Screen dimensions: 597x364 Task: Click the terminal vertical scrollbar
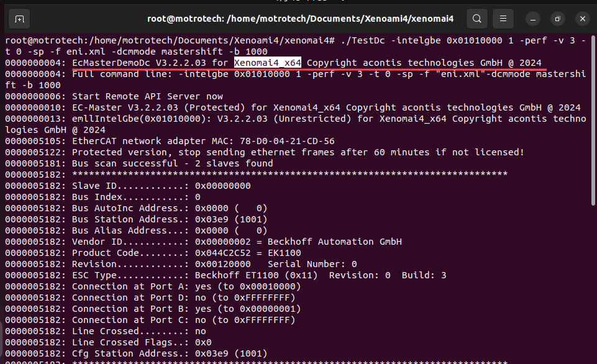tap(593, 121)
